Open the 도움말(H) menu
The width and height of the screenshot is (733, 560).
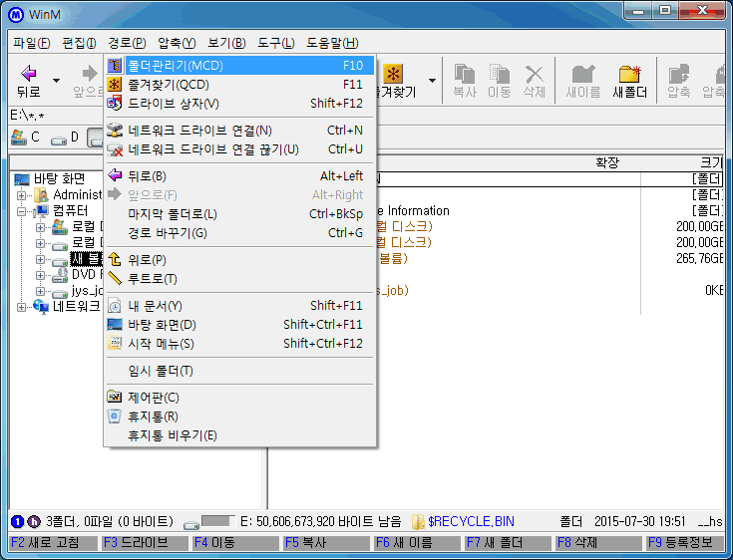tap(332, 43)
